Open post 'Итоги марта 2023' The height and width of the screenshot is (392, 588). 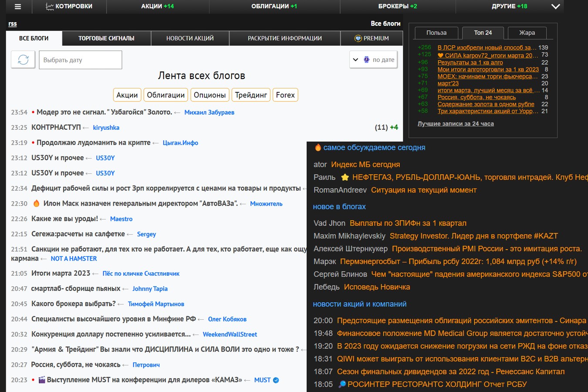tap(61, 273)
